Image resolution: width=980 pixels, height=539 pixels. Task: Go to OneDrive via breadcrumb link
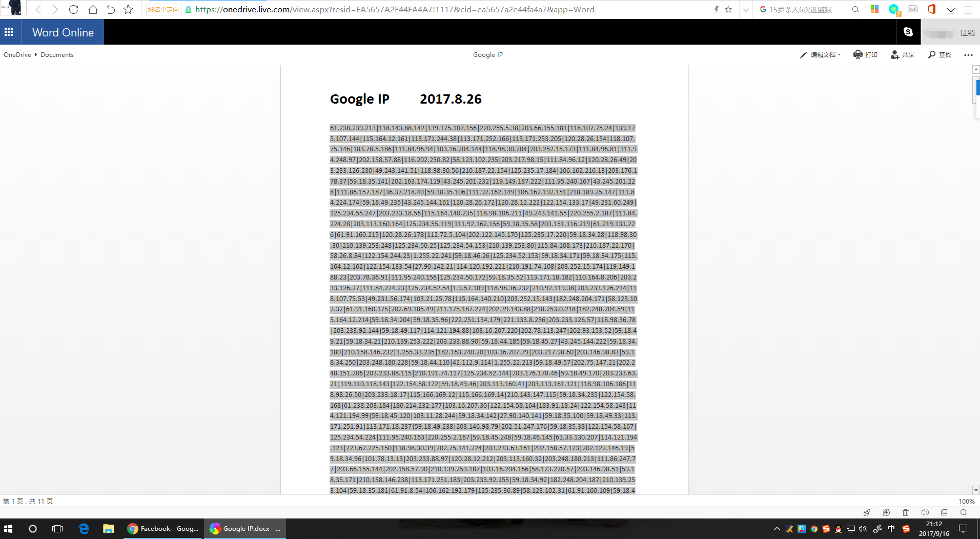click(x=17, y=54)
